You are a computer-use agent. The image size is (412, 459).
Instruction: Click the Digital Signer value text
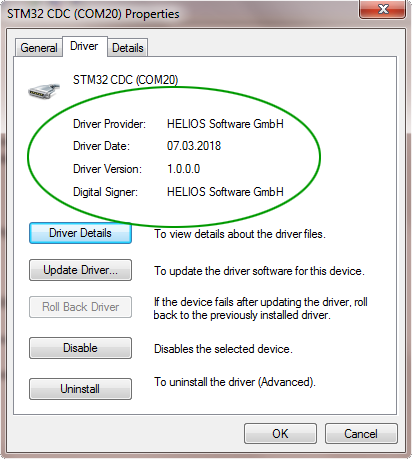click(225, 192)
